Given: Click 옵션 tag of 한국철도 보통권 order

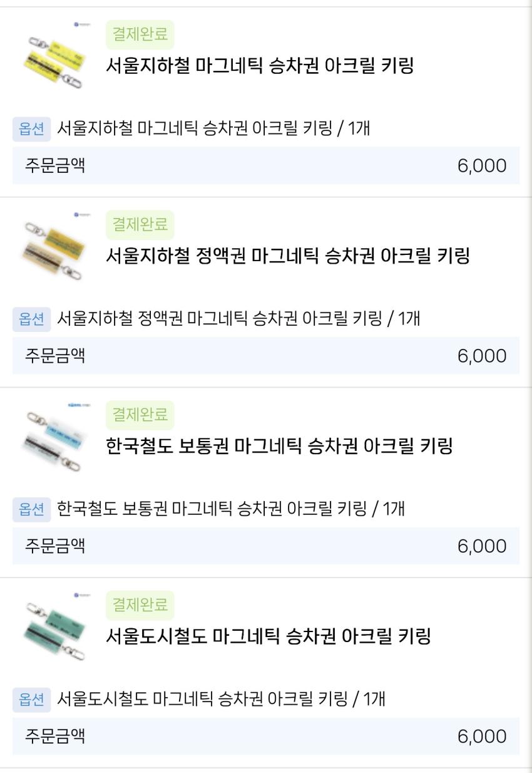Looking at the screenshot, I should click(31, 509).
